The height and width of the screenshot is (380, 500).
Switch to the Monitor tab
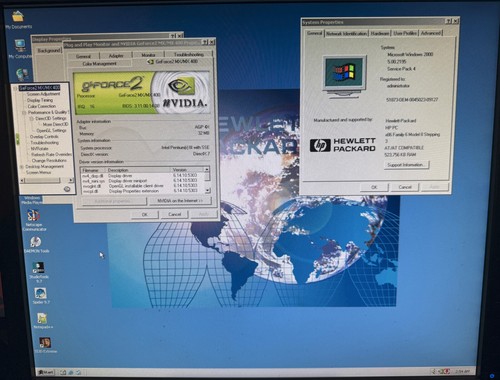pos(148,55)
